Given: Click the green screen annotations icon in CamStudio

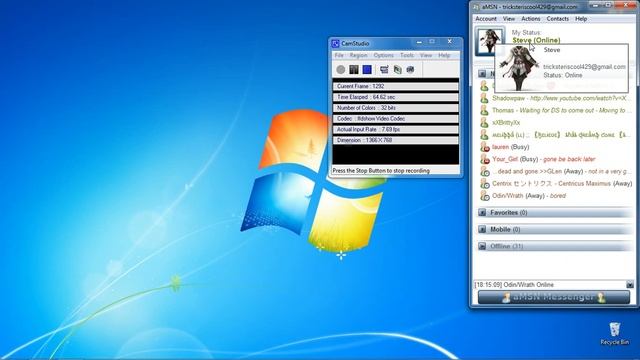Looking at the screenshot, I should [x=397, y=70].
